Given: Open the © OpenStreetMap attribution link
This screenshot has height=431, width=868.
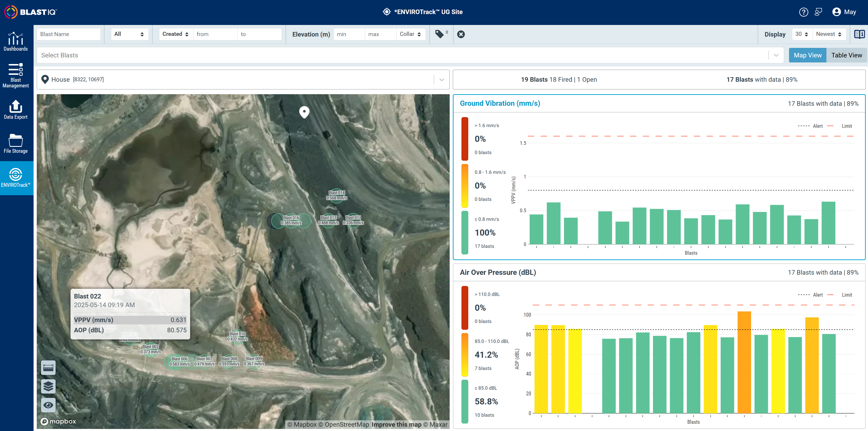Looking at the screenshot, I should 343,425.
